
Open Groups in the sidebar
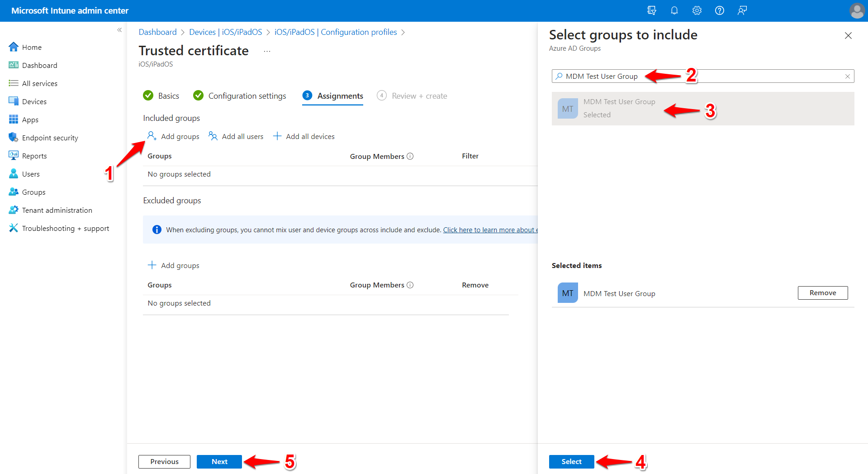point(27,192)
